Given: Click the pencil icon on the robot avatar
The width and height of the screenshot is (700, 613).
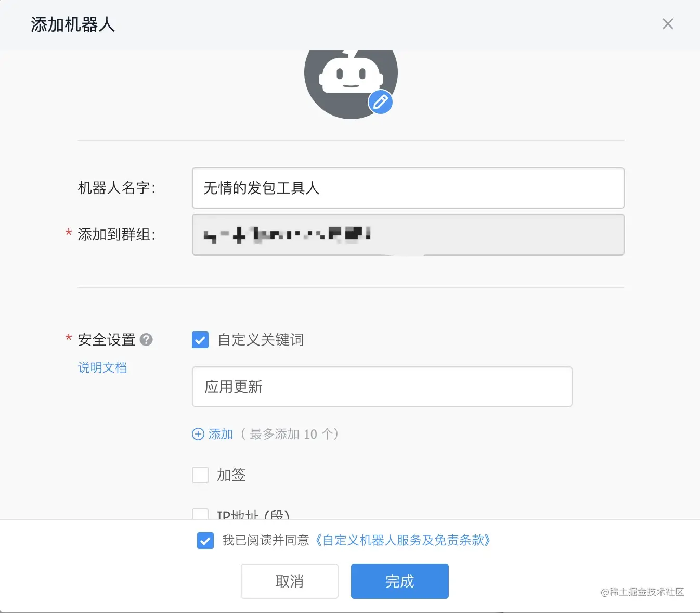Looking at the screenshot, I should [x=380, y=102].
